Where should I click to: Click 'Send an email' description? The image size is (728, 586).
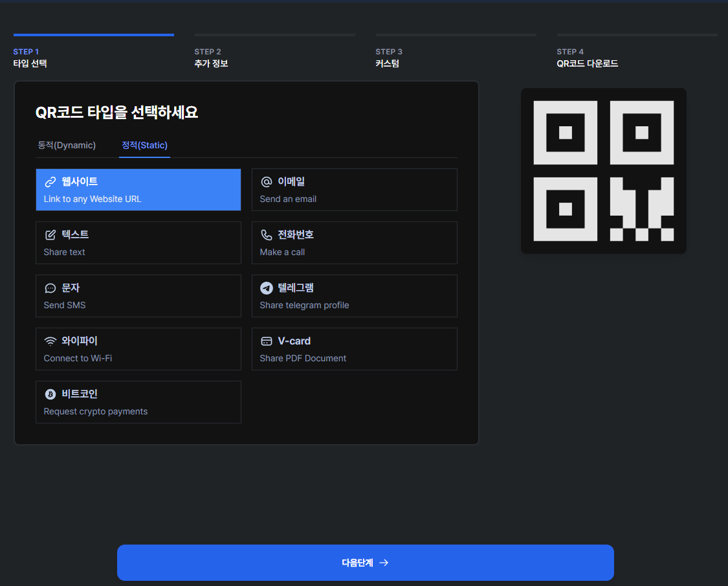289,199
